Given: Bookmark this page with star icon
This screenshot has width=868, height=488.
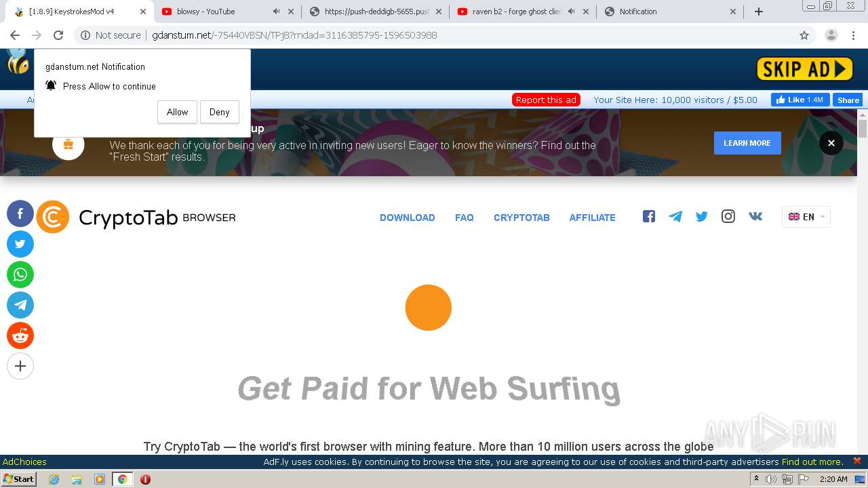Looking at the screenshot, I should 804,35.
